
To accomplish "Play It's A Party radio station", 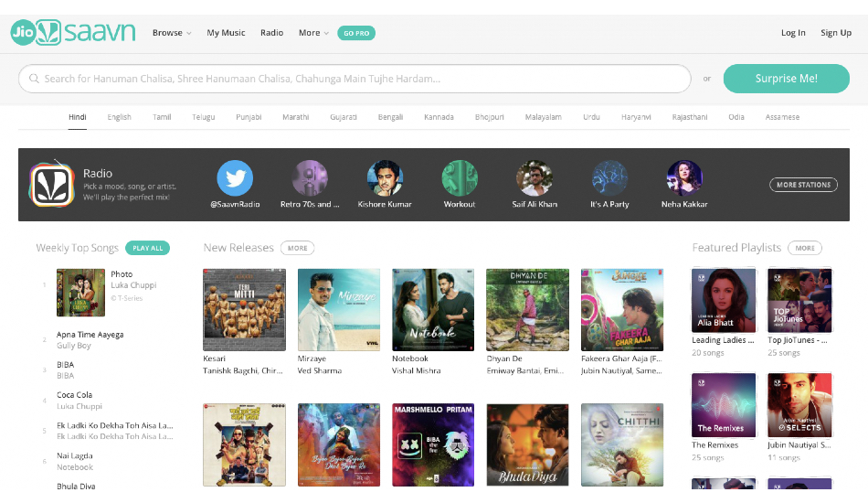I will point(609,178).
